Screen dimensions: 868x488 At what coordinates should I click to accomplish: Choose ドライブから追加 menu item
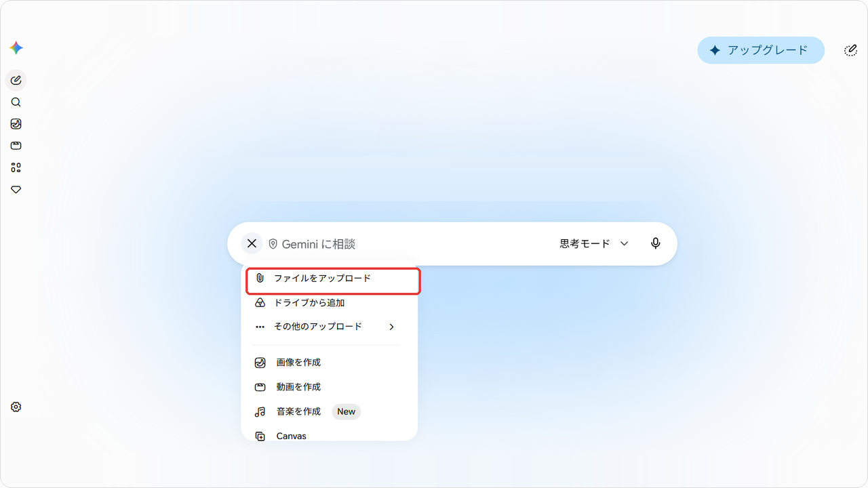pos(330,303)
